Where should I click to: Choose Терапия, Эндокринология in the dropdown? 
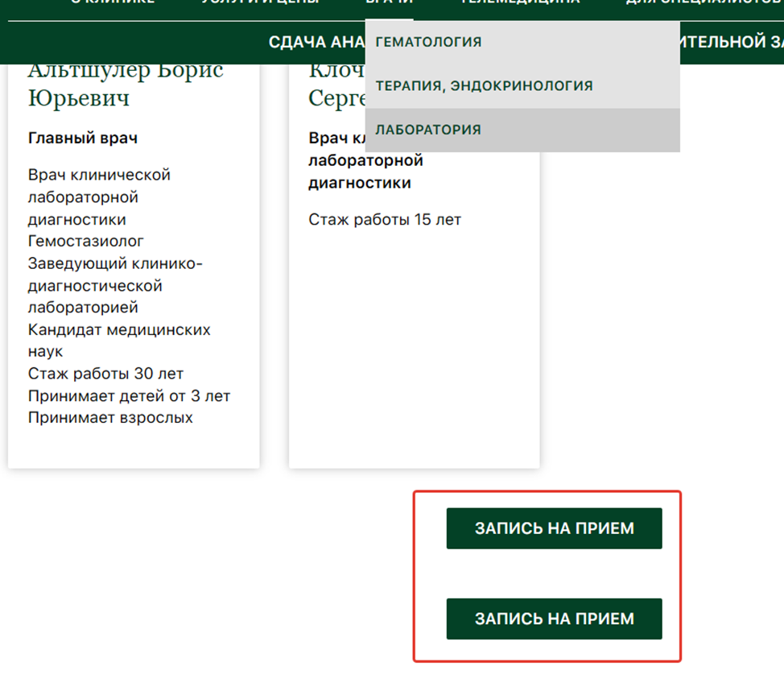pyautogui.click(x=484, y=85)
